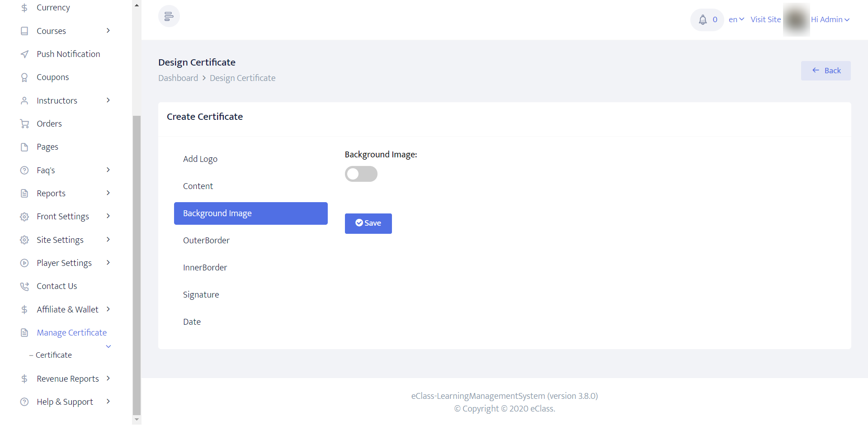The image size is (868, 426).
Task: Switch to the OuterBorder tab
Action: coord(206,241)
